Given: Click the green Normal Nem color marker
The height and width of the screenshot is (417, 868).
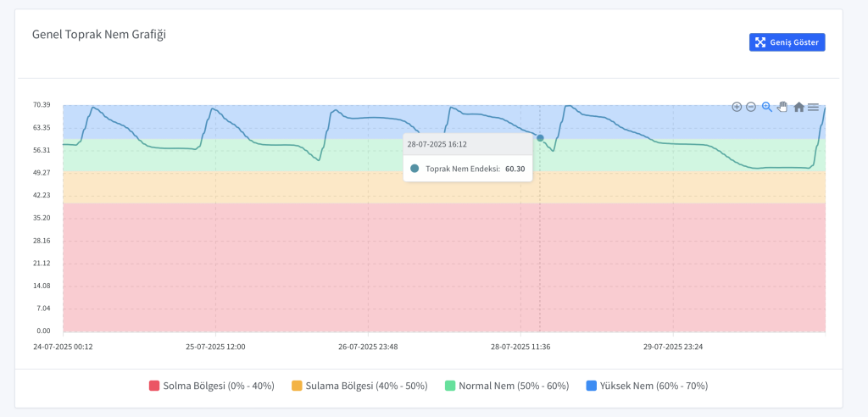Looking at the screenshot, I should tap(450, 386).
